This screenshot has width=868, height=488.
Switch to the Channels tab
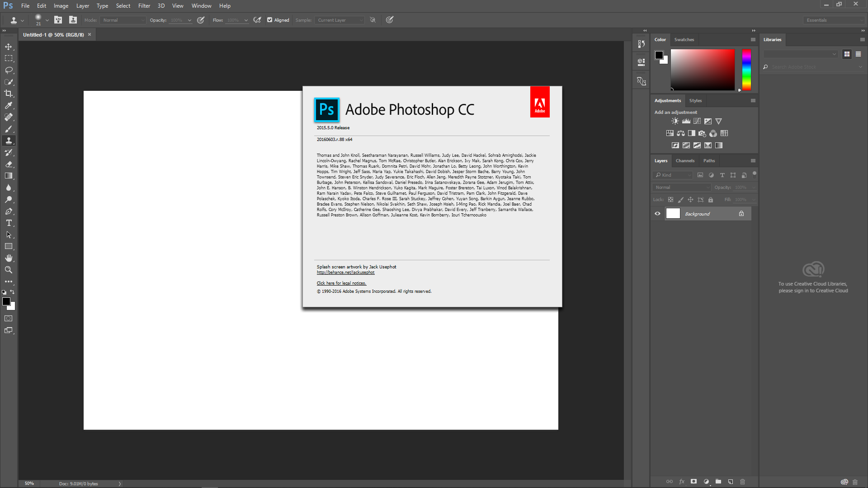685,161
